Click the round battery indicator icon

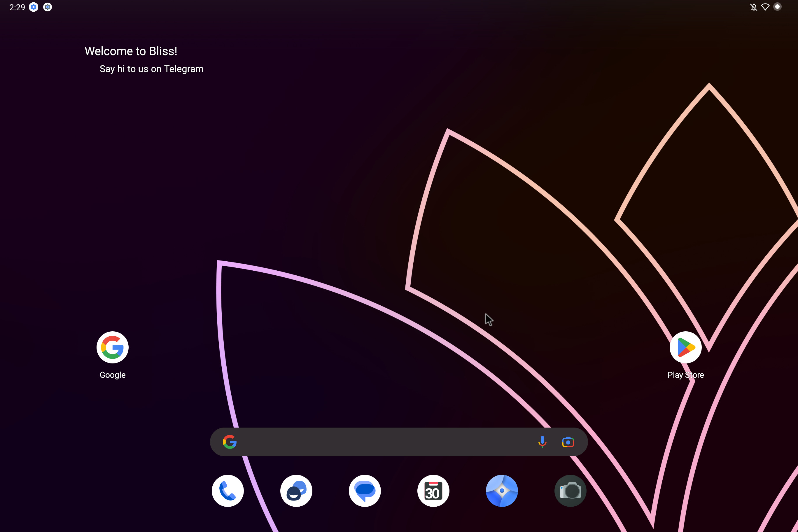click(777, 7)
